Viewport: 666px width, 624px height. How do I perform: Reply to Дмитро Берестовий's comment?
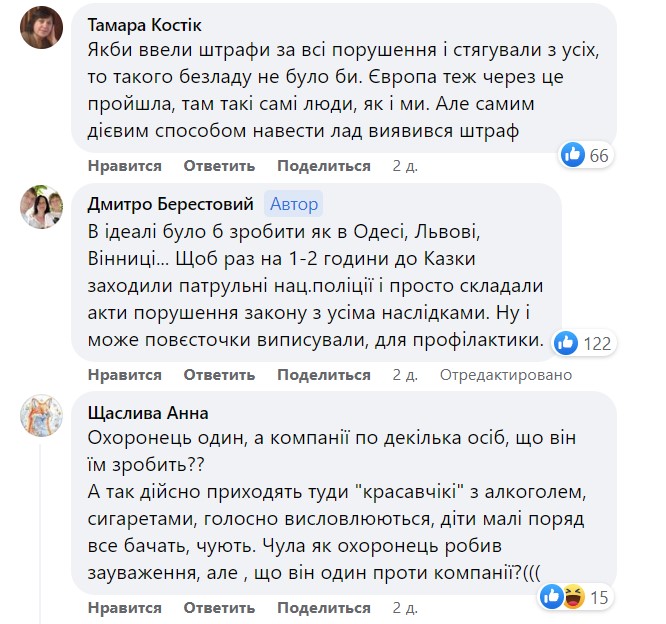[219, 374]
